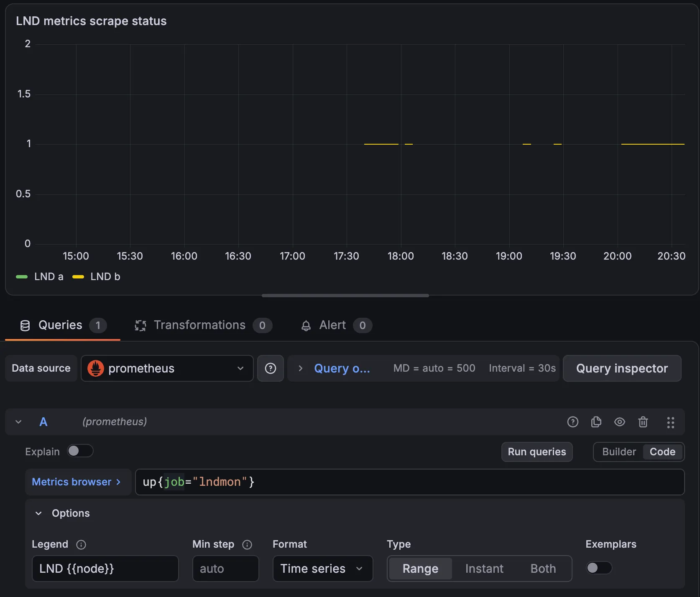Open query A help icon
The width and height of the screenshot is (700, 597).
pyautogui.click(x=572, y=422)
